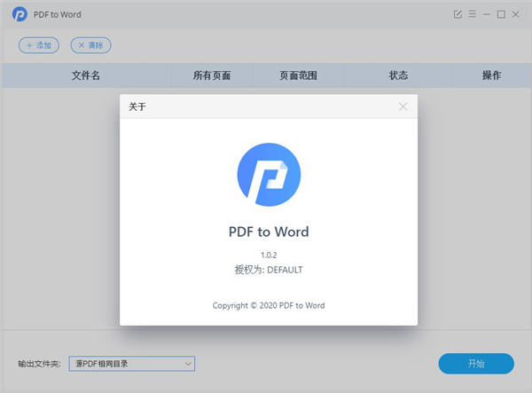This screenshot has width=532, height=393.
Task: Click the 开始 start conversion button
Action: tap(476, 364)
